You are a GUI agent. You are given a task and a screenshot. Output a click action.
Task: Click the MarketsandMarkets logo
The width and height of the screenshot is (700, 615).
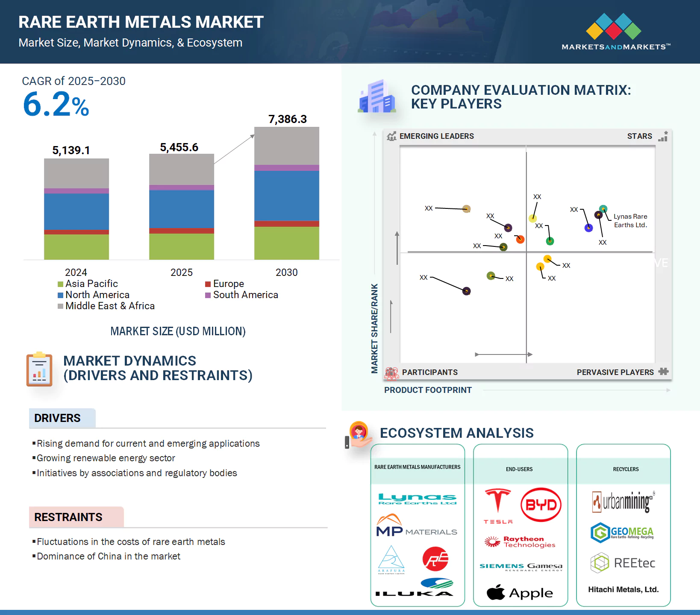(x=615, y=32)
